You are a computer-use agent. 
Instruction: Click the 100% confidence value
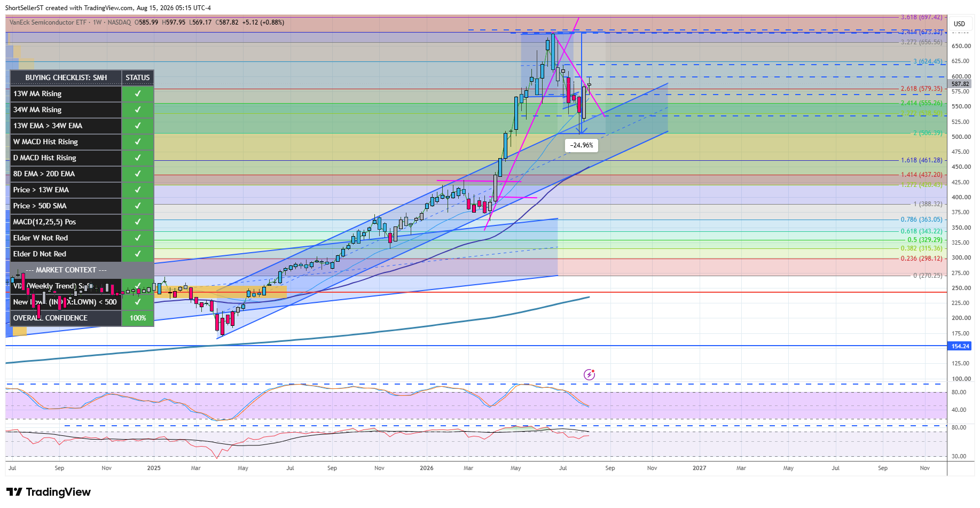(138, 318)
